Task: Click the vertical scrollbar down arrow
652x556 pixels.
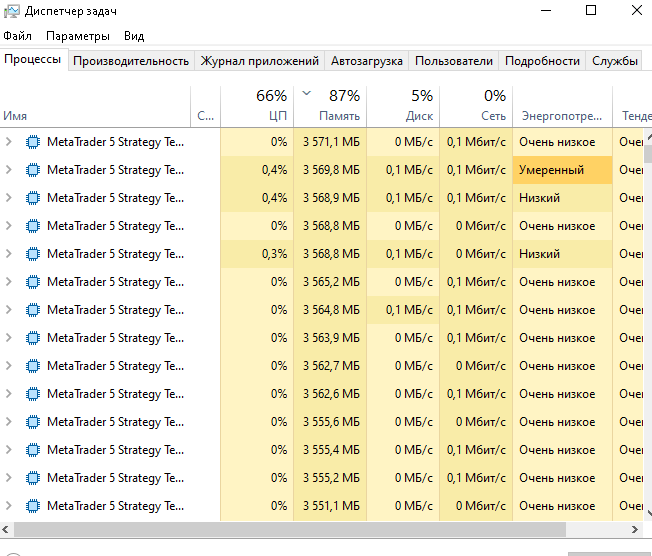Action: pyautogui.click(x=648, y=515)
